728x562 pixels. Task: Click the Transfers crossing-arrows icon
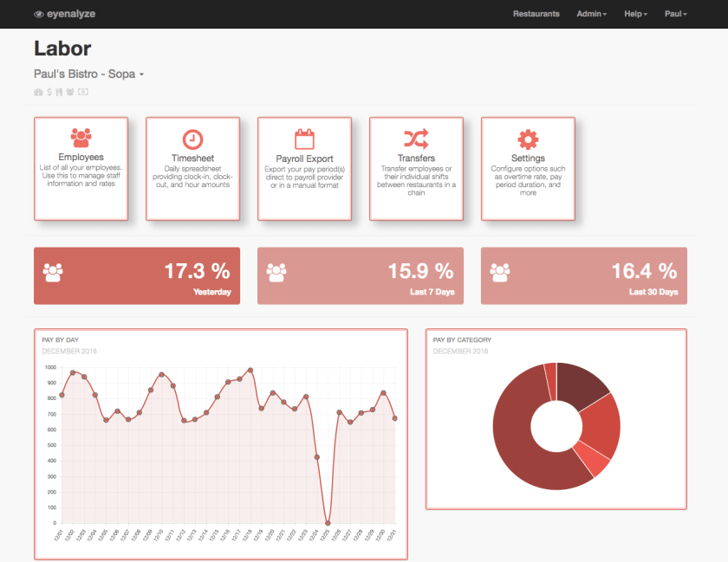click(x=416, y=138)
